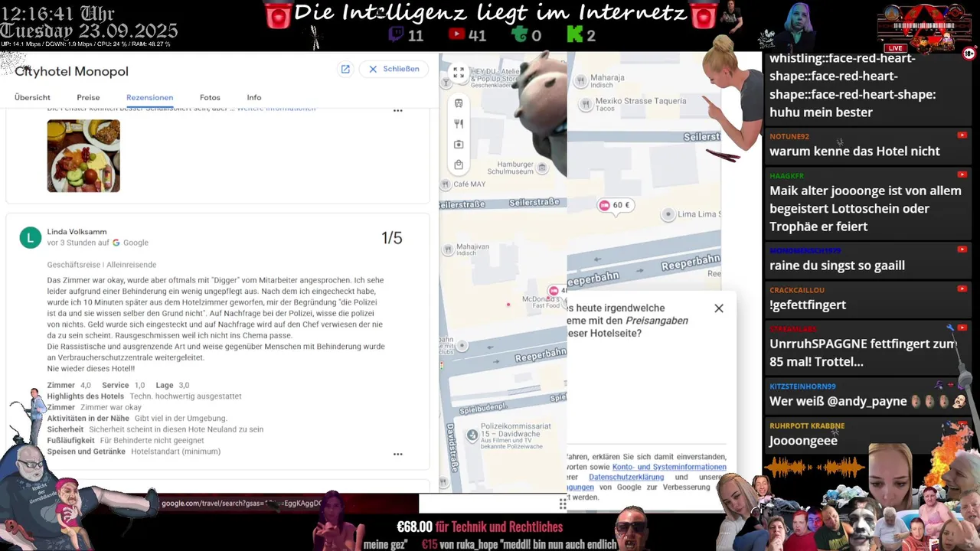Click the Twitch viewer count icon
The image size is (980, 551).
click(x=396, y=34)
